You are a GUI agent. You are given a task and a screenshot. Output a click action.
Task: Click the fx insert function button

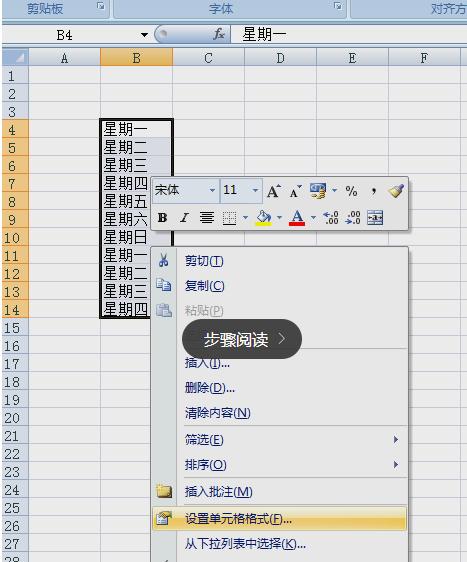point(219,34)
